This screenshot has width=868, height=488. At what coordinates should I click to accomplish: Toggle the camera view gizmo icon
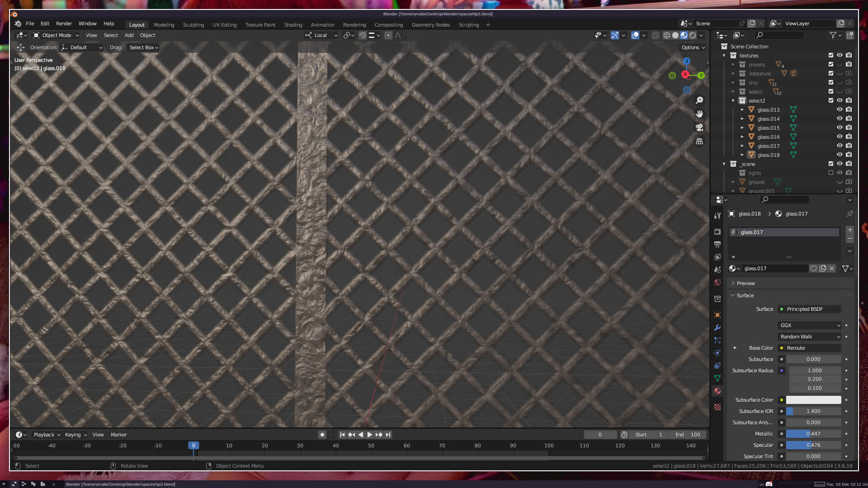699,127
